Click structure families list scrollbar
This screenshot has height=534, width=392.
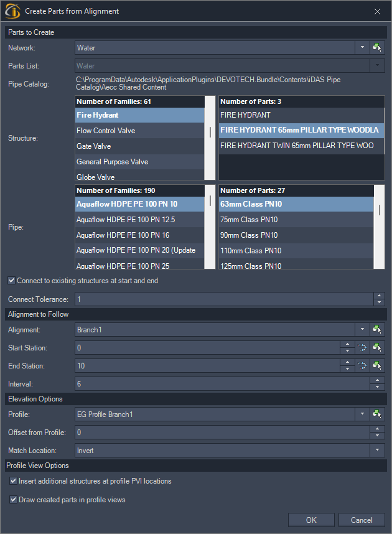[x=210, y=138]
